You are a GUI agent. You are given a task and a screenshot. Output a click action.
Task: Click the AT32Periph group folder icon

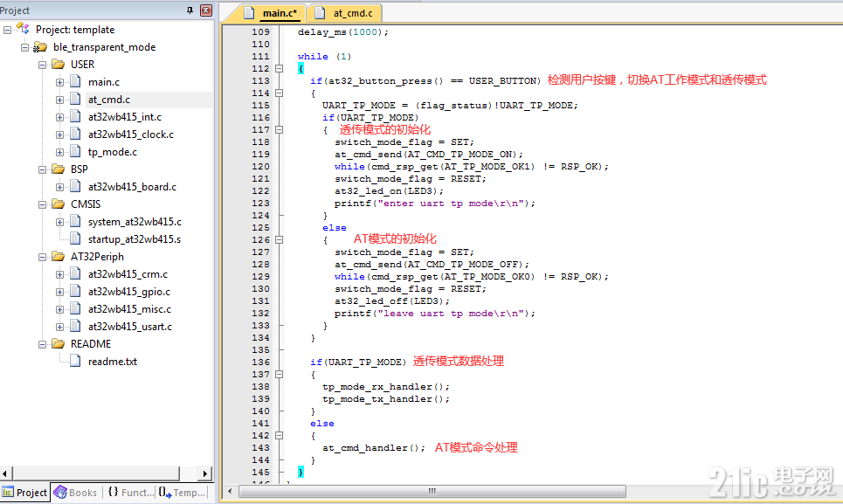(58, 257)
